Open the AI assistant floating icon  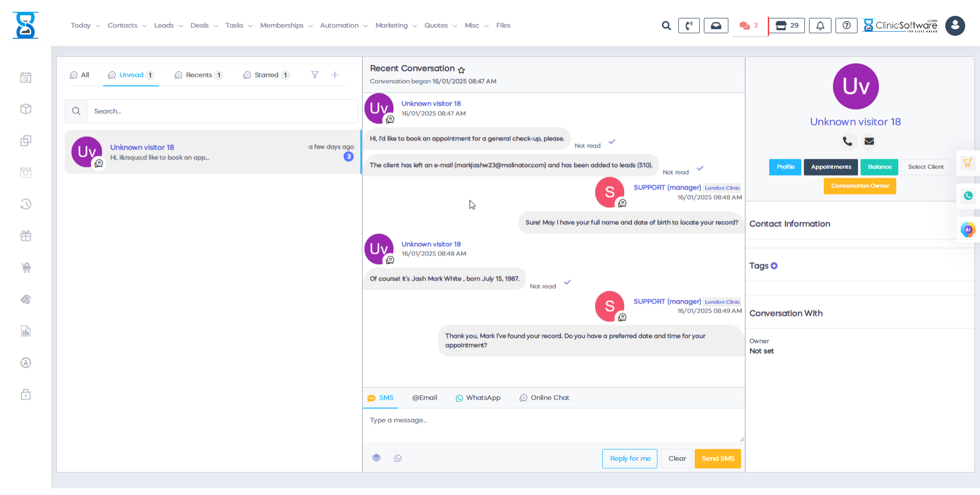[968, 230]
